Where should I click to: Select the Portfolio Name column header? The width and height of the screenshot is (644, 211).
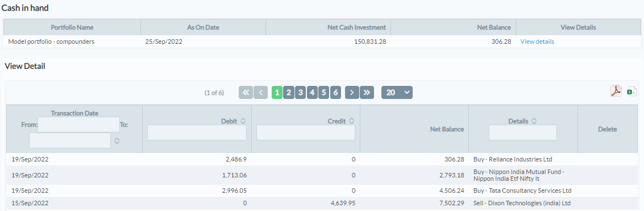[x=72, y=27]
